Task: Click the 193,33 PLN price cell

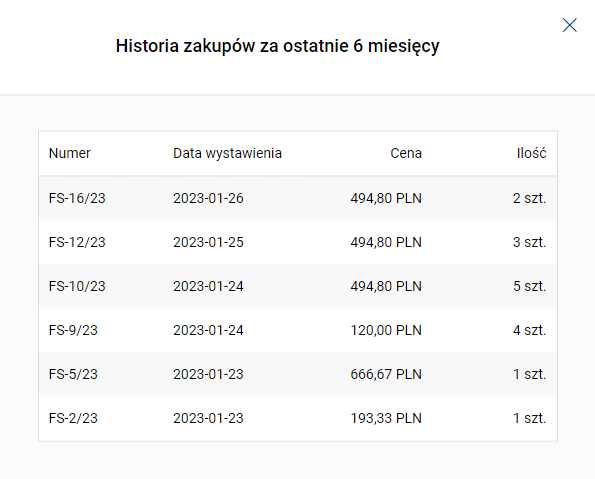Action: click(x=386, y=418)
